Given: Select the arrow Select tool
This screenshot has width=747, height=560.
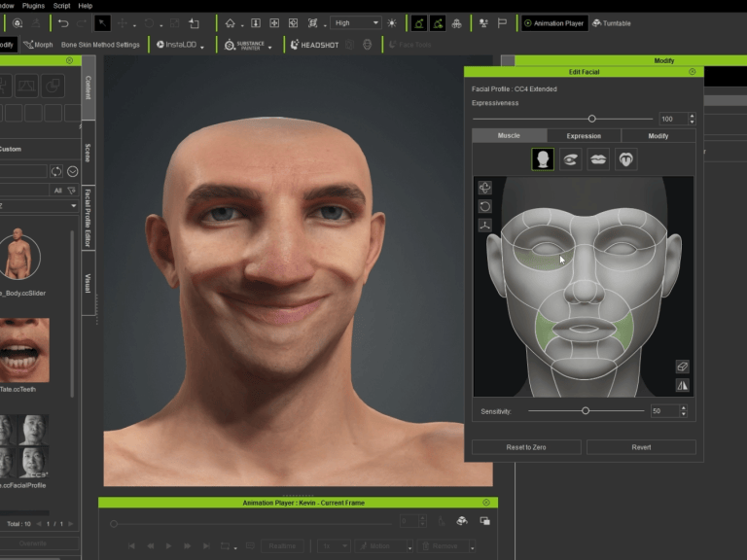Looking at the screenshot, I should [102, 23].
